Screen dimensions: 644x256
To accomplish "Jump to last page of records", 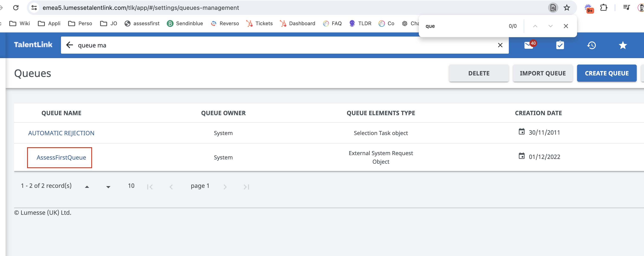I will click(x=246, y=187).
